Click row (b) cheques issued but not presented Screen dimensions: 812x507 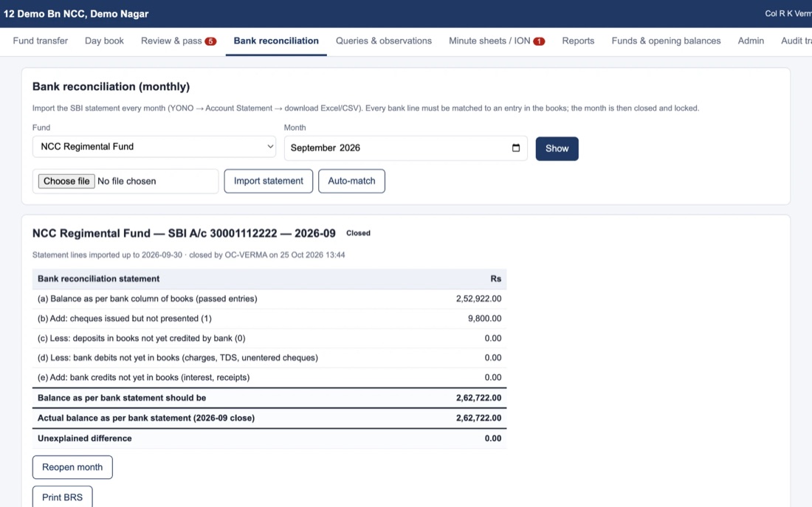(x=269, y=319)
